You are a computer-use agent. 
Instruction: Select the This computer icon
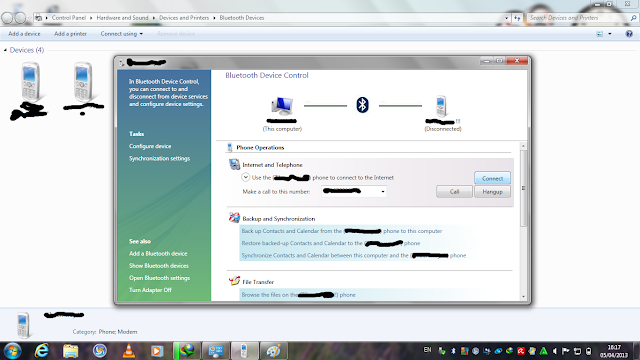(282, 105)
